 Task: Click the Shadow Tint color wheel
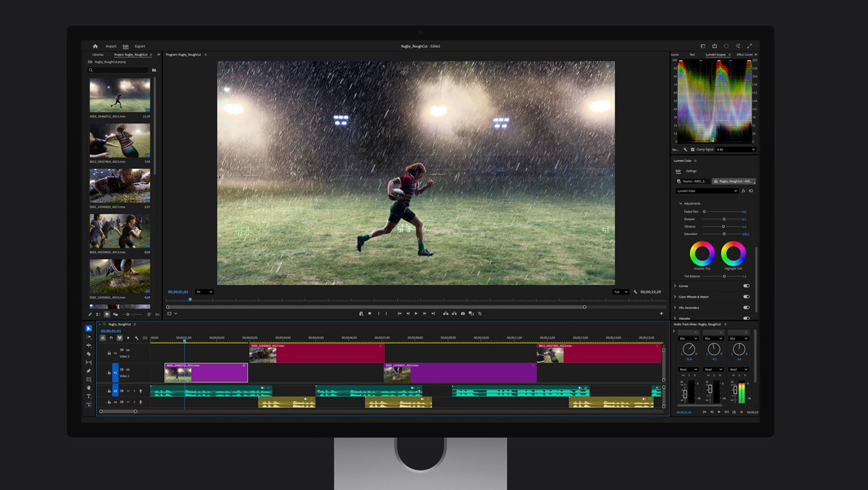click(x=702, y=253)
